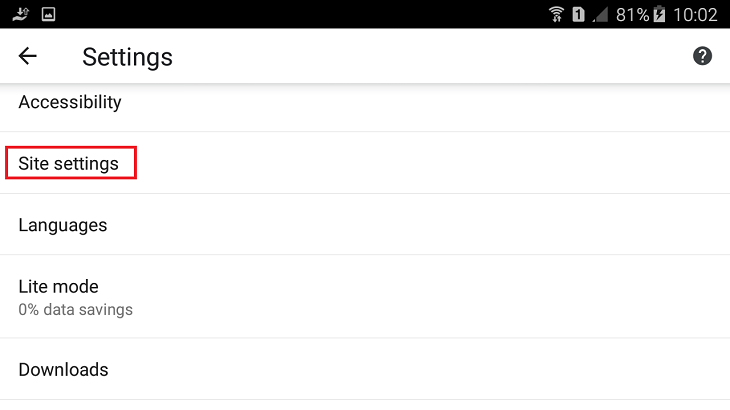Open Accessibility settings

click(x=365, y=102)
